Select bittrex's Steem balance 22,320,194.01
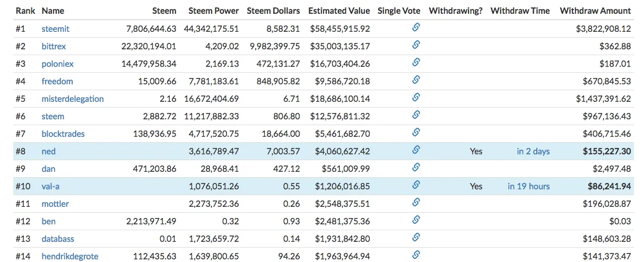The width and height of the screenshot is (644, 262). (149, 46)
